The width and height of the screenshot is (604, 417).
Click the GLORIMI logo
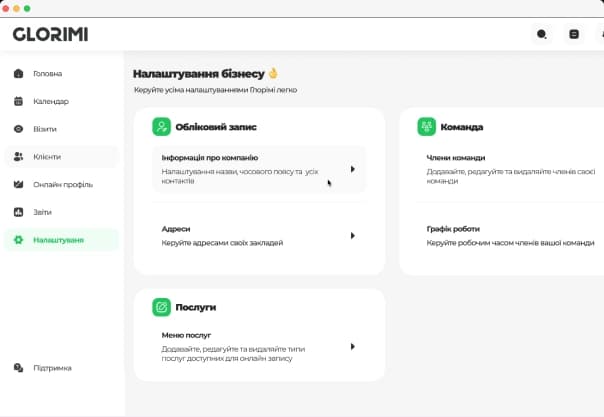(50, 34)
